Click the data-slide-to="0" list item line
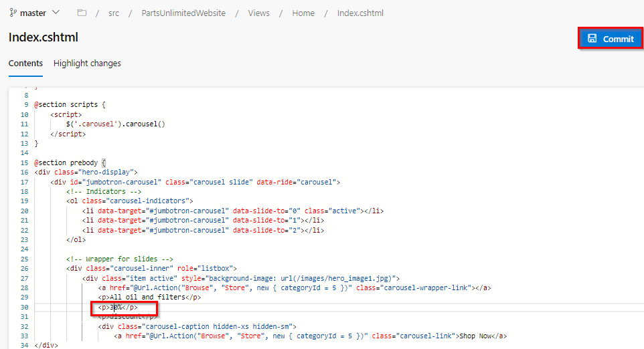 pyautogui.click(x=233, y=211)
